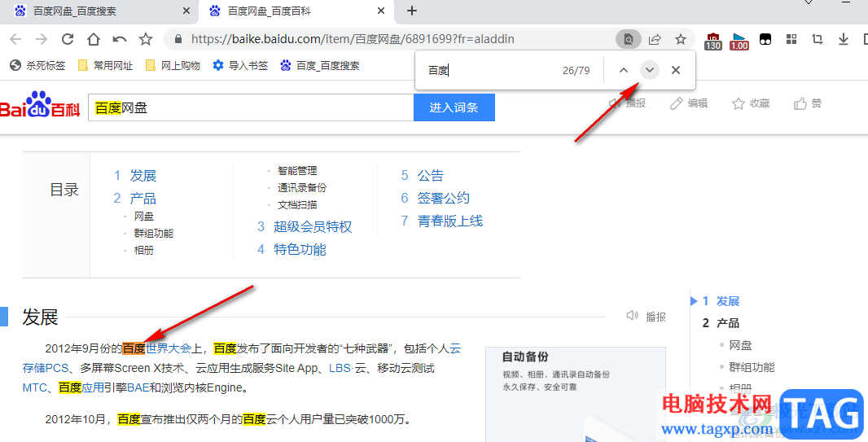Open 5 公告 contents link
This screenshot has height=442, width=868.
[423, 175]
